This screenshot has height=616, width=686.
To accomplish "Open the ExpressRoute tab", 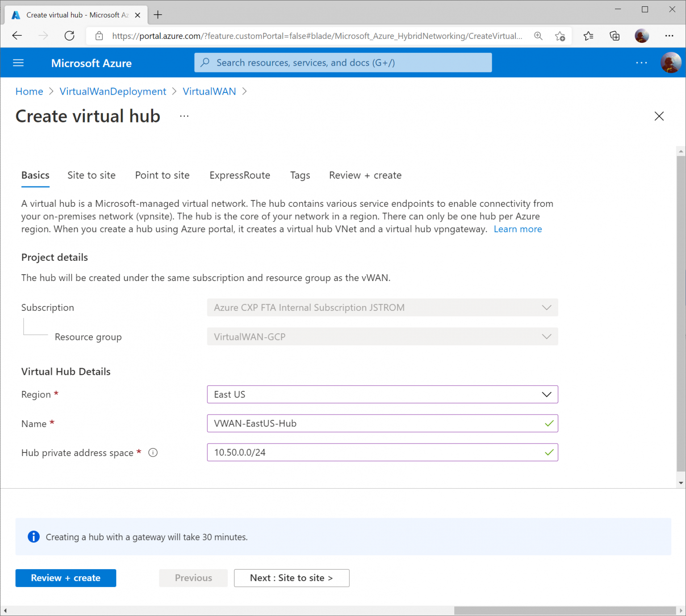I will coord(239,175).
